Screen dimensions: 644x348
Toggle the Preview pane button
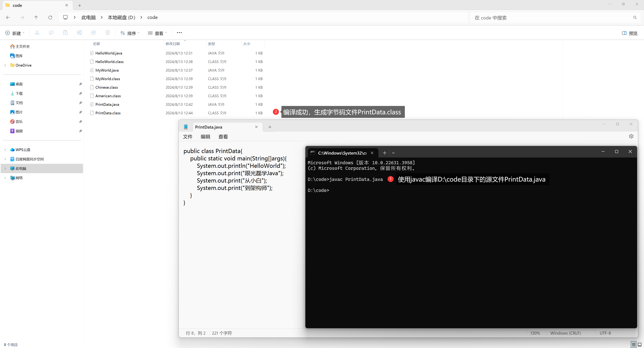pyautogui.click(x=630, y=33)
